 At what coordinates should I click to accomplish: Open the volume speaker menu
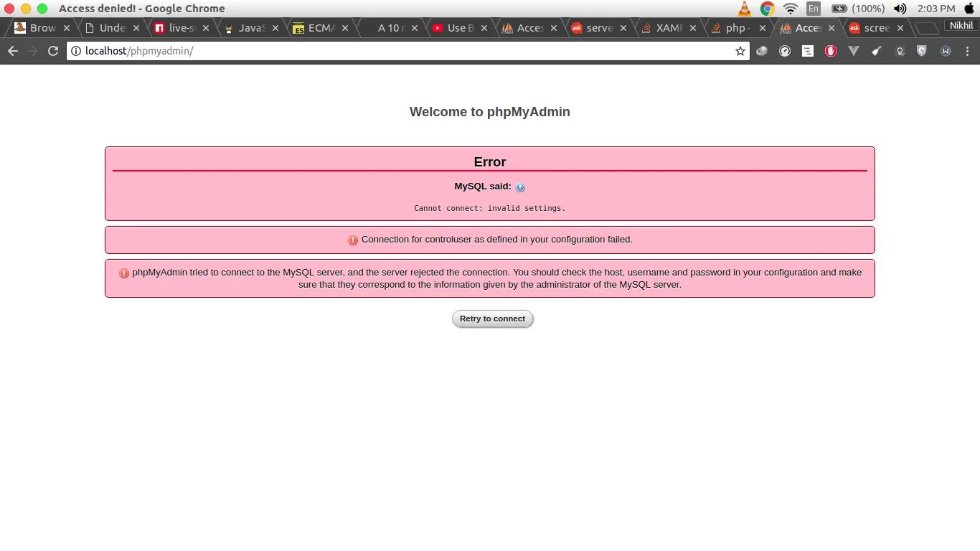click(x=900, y=9)
